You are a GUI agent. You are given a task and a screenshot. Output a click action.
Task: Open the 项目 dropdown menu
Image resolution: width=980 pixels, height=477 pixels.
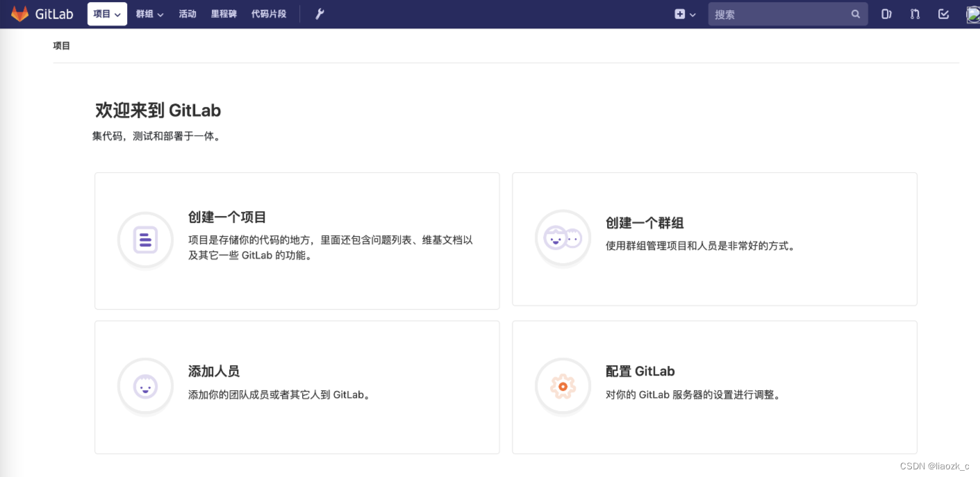(107, 14)
